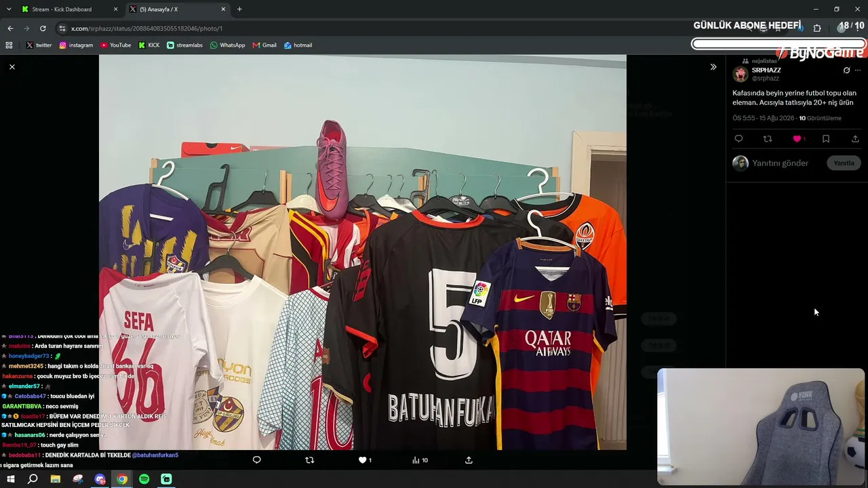Open the tweet's three-dot more menu

coord(858,70)
